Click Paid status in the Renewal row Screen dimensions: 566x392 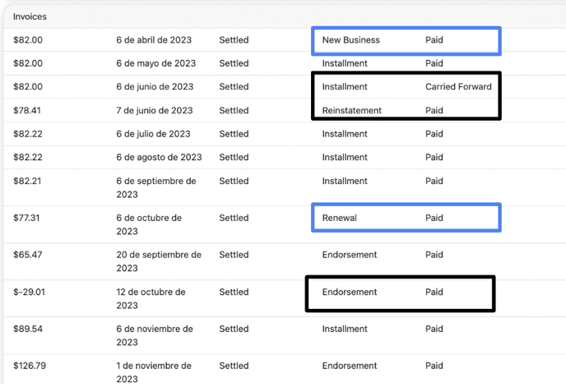pyautogui.click(x=434, y=218)
